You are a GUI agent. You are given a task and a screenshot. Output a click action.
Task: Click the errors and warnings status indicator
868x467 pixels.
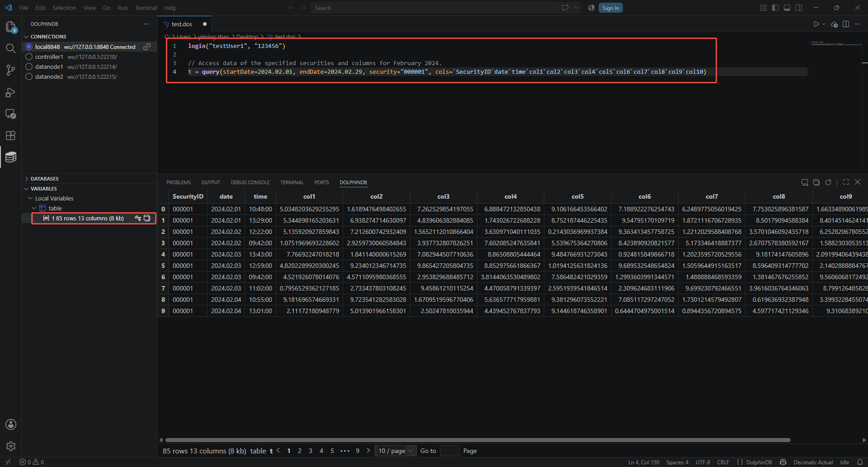(x=32, y=462)
